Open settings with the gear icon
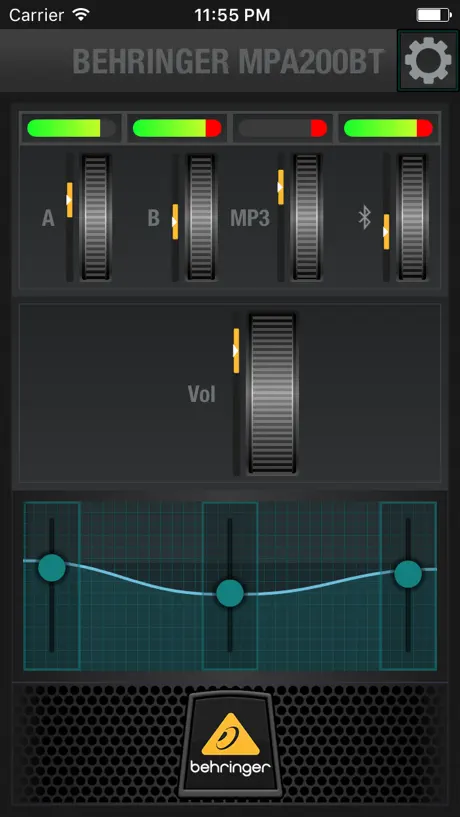The width and height of the screenshot is (460, 817). 428,61
